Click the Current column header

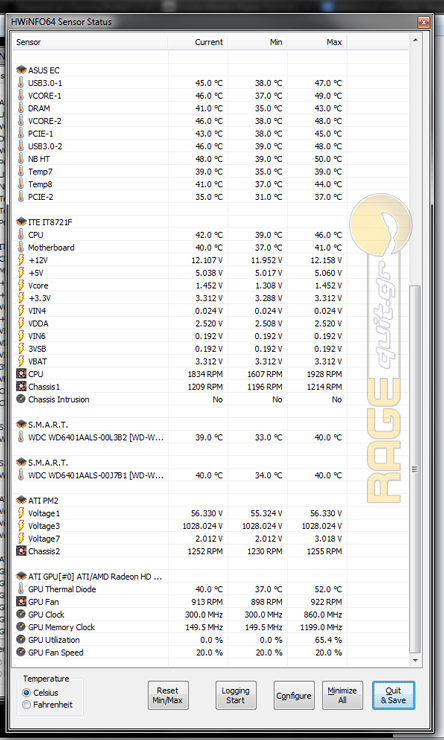pyautogui.click(x=197, y=42)
